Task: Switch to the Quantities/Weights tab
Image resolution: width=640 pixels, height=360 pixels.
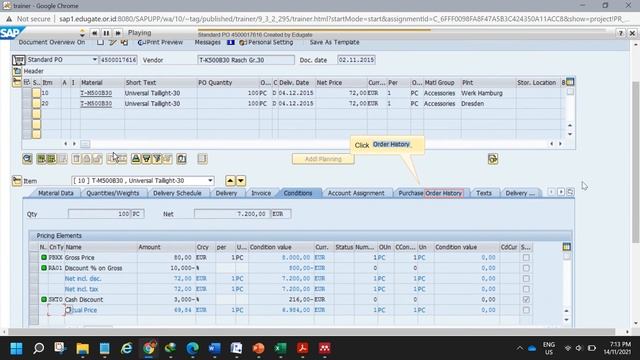Action: tap(113, 193)
